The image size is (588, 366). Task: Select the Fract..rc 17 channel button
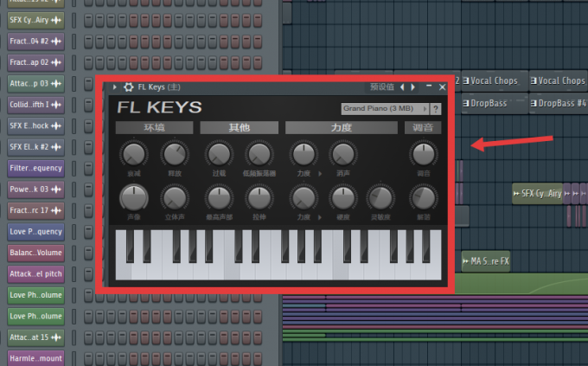pos(35,210)
